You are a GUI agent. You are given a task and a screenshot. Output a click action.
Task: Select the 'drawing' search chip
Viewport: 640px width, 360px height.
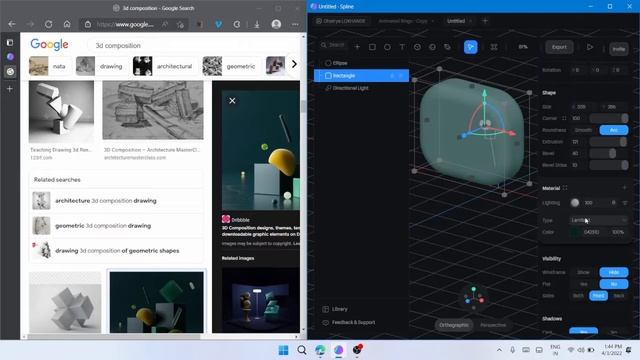101,66
